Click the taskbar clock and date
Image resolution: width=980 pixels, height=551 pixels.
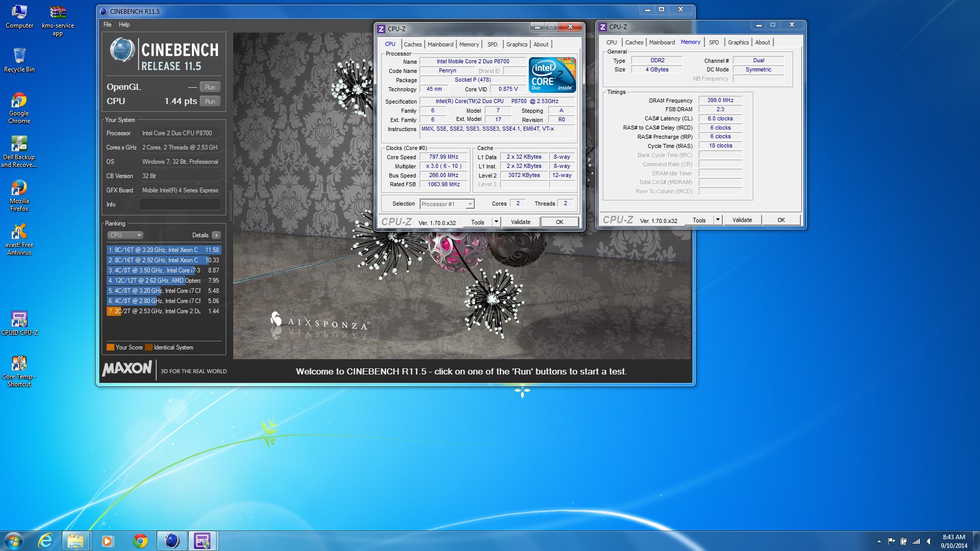coord(953,541)
